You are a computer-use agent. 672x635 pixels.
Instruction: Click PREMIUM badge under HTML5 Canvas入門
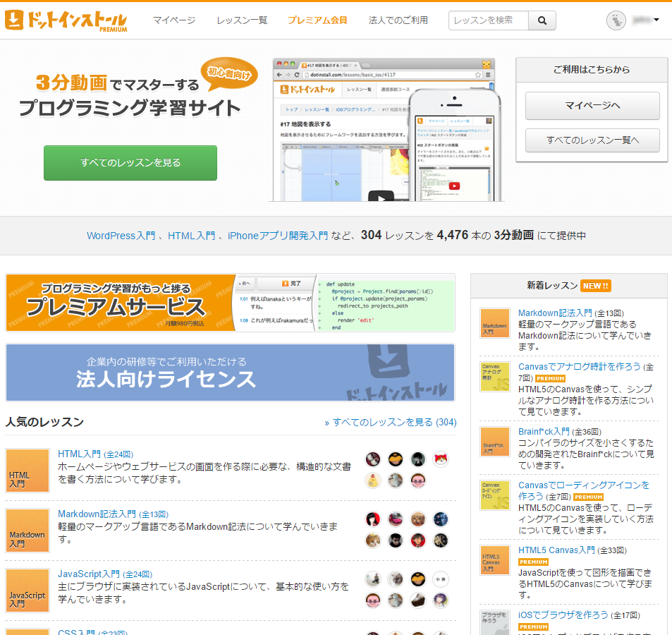pyautogui.click(x=534, y=562)
